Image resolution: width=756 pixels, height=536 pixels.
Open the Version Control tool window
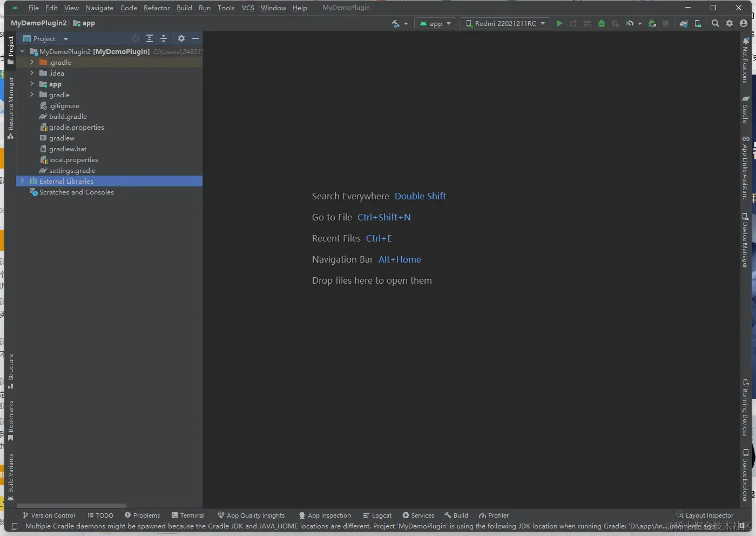click(49, 515)
